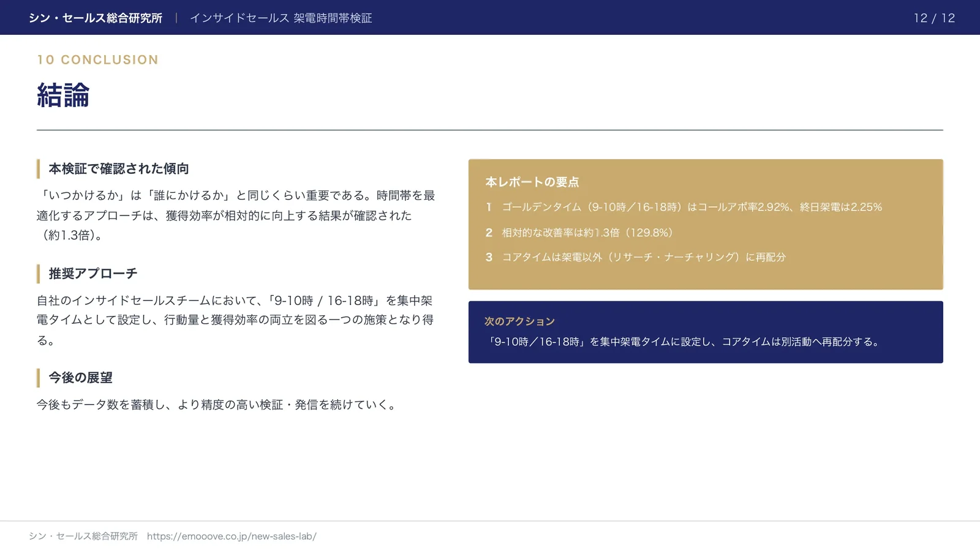This screenshot has width=980, height=551.
Task: Open the footer URL emooove.co.jp/new-sales-lab
Action: coord(232,536)
